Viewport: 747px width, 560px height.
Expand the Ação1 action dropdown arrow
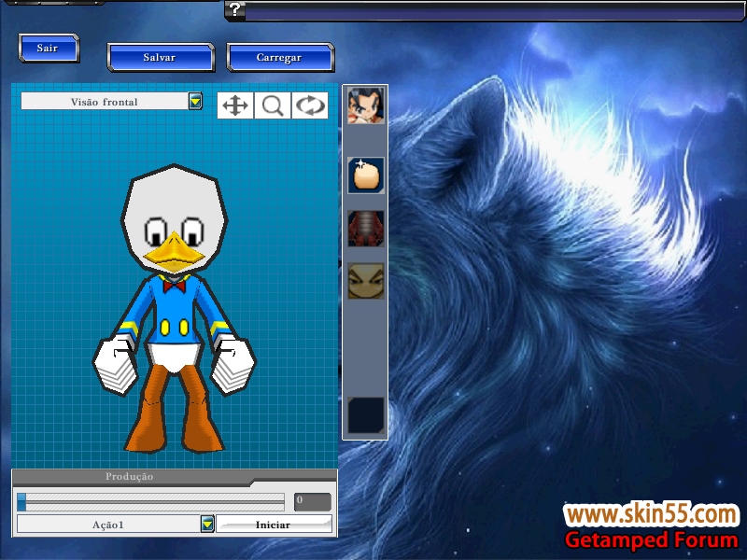point(206,525)
